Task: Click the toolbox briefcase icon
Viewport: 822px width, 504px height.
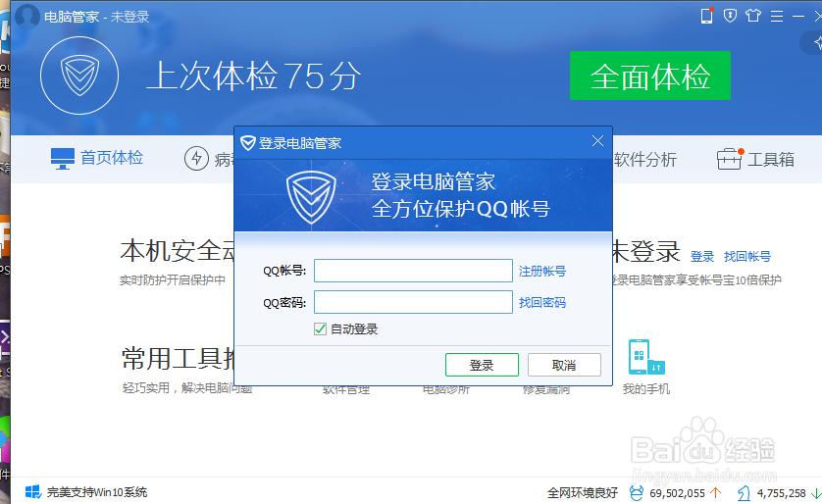Action: [729, 159]
